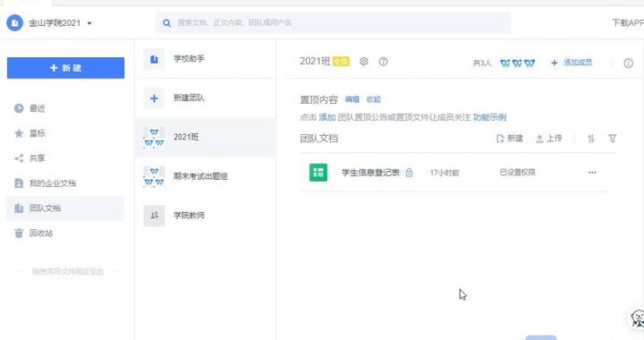Click 上传 to upload a file

[548, 139]
